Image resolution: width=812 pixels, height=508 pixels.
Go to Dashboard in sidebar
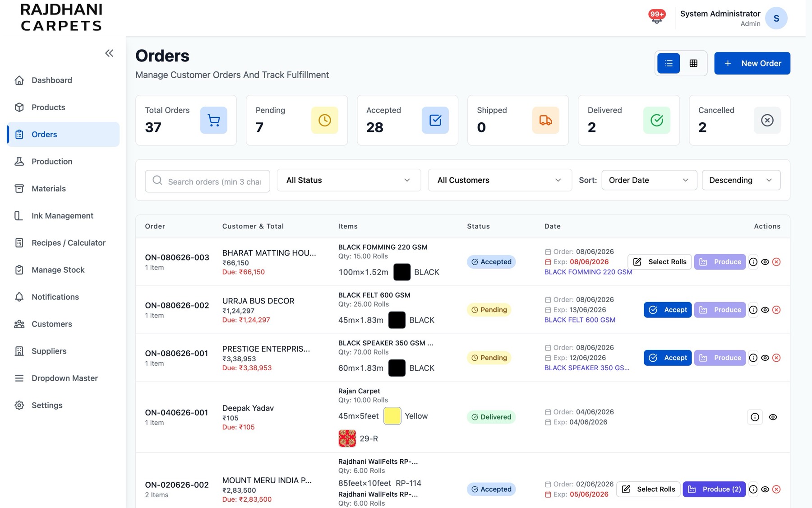tap(63, 80)
